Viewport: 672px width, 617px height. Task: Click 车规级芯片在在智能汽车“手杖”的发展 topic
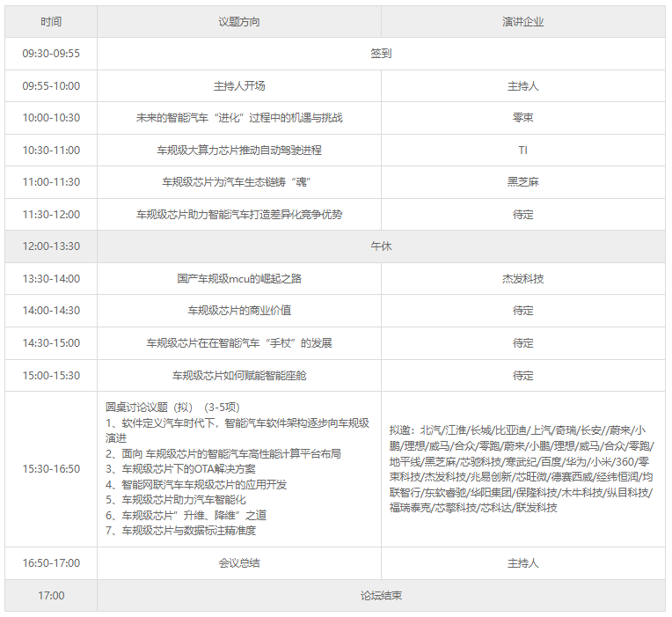[x=239, y=343]
